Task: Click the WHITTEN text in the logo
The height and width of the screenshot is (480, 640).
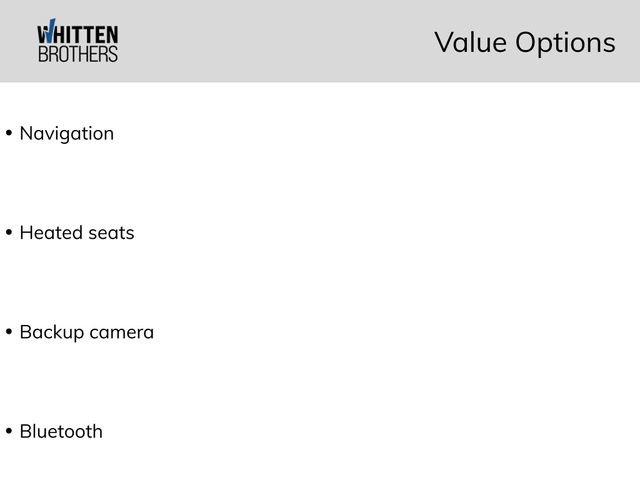Action: point(84,33)
